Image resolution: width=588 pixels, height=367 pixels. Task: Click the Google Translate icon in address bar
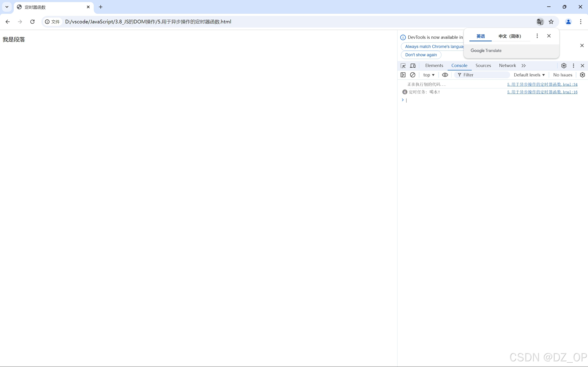pos(540,22)
